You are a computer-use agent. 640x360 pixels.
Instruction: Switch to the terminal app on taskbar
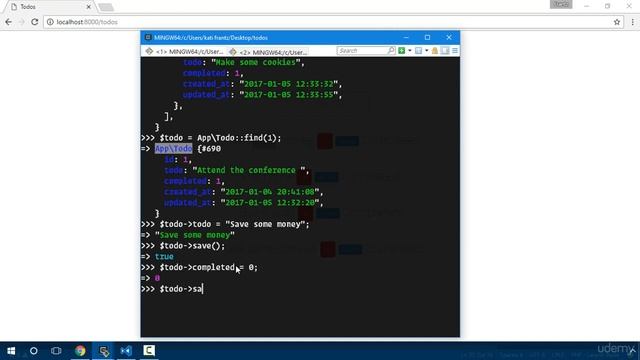(103, 351)
